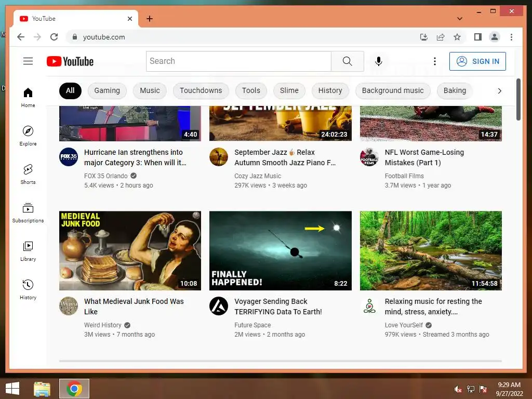Click the page vertical scrollbar thumb
The width and height of the screenshot is (532, 399).
(x=518, y=99)
